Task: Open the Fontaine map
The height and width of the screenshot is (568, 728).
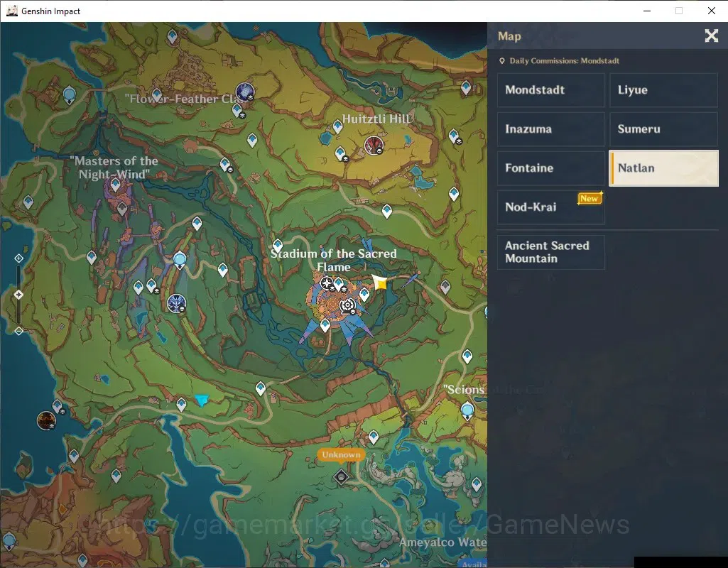Action: [x=551, y=168]
